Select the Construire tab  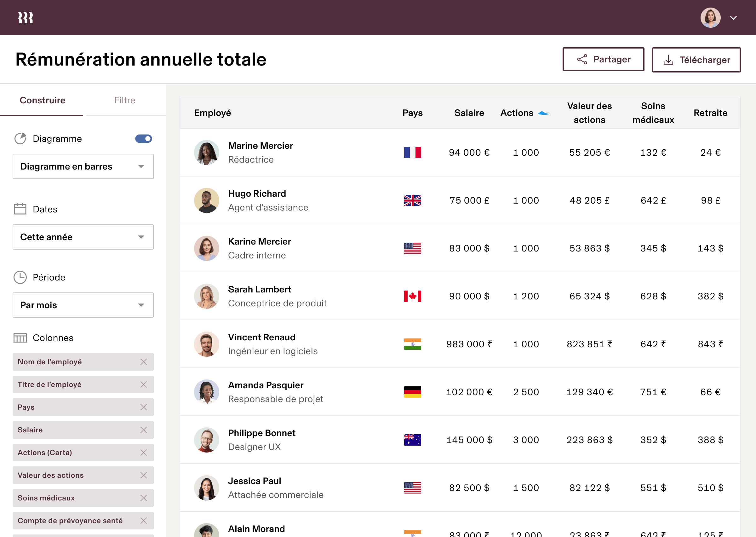[42, 100]
